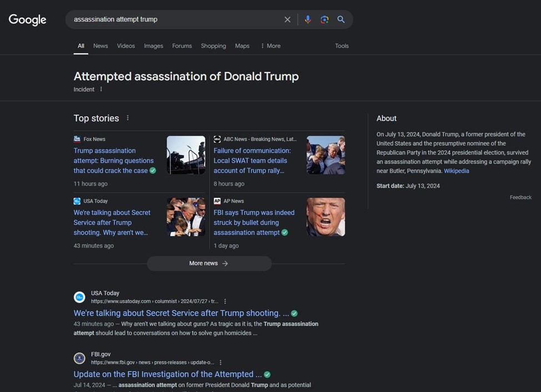Click the magnifying glass search button

(341, 19)
